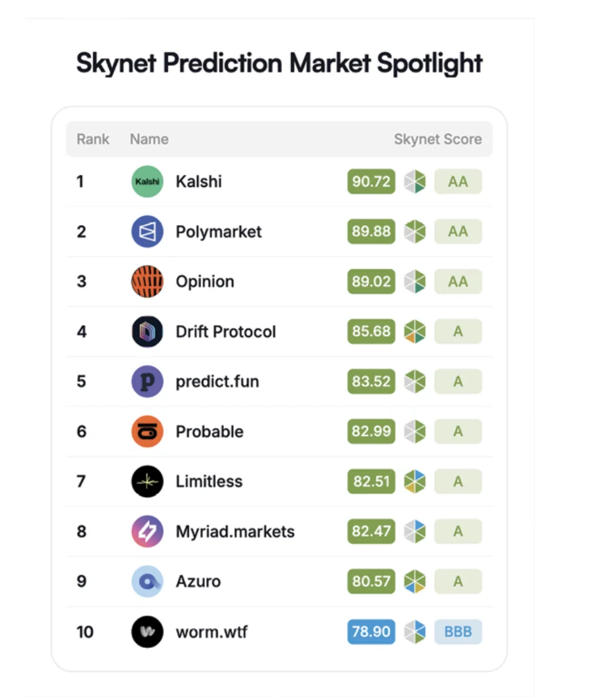Select the Probable orange logo
Image resolution: width=614 pixels, height=700 pixels.
(x=147, y=431)
